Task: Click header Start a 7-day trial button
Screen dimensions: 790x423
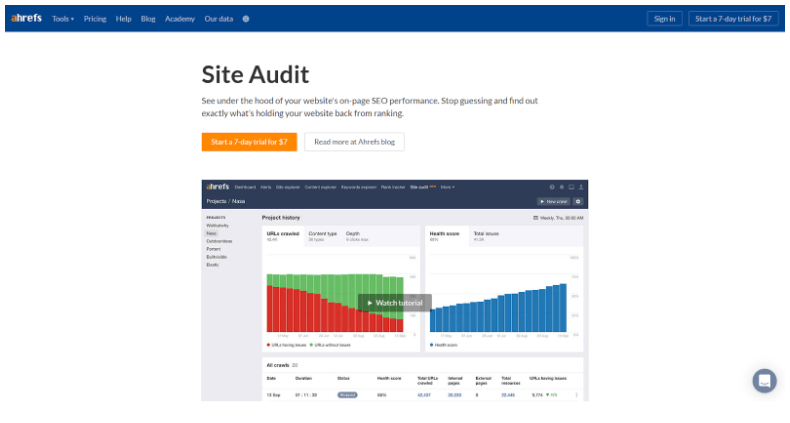Action: [x=733, y=19]
